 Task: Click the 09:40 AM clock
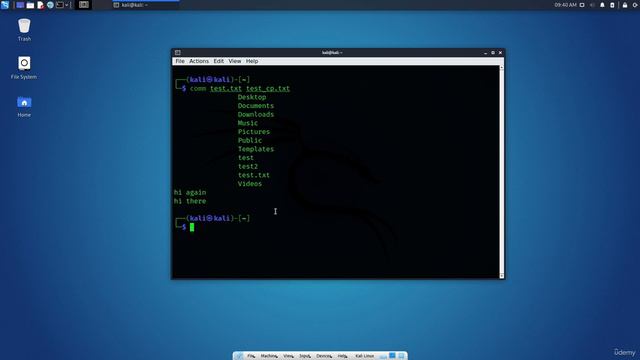pos(565,5)
